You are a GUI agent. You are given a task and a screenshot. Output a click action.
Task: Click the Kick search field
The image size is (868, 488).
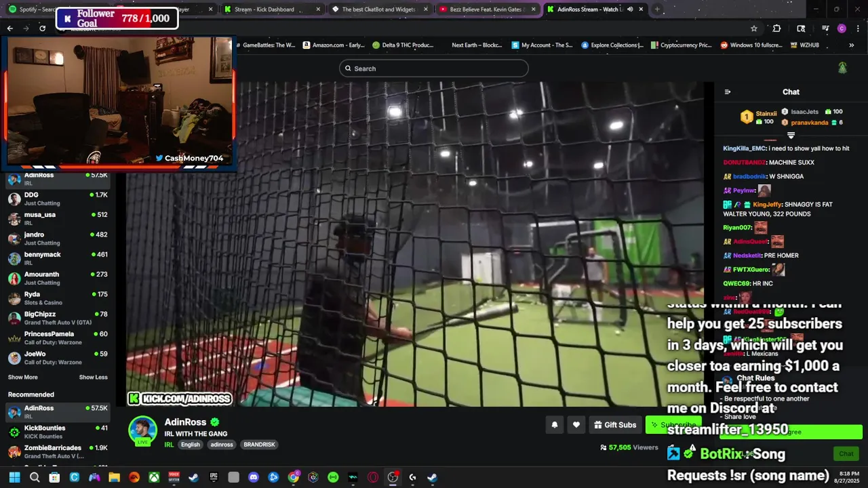434,68
